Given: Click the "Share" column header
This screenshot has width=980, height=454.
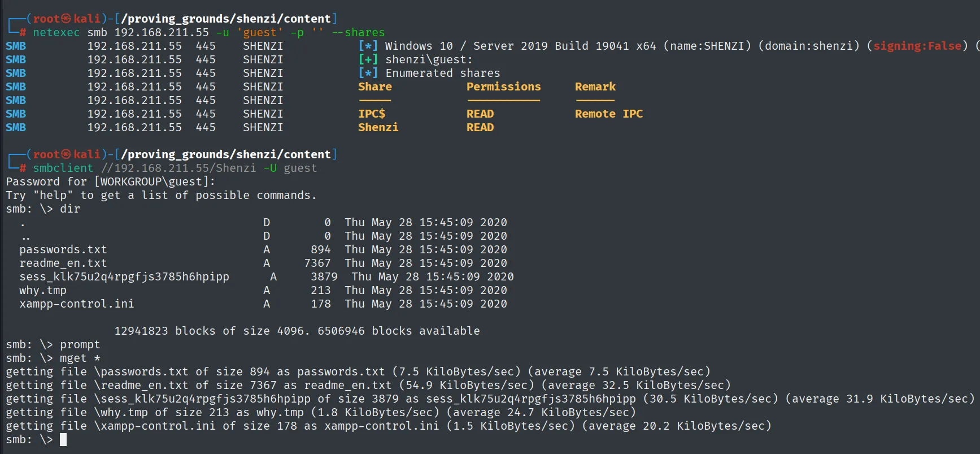Looking at the screenshot, I should pyautogui.click(x=375, y=87).
